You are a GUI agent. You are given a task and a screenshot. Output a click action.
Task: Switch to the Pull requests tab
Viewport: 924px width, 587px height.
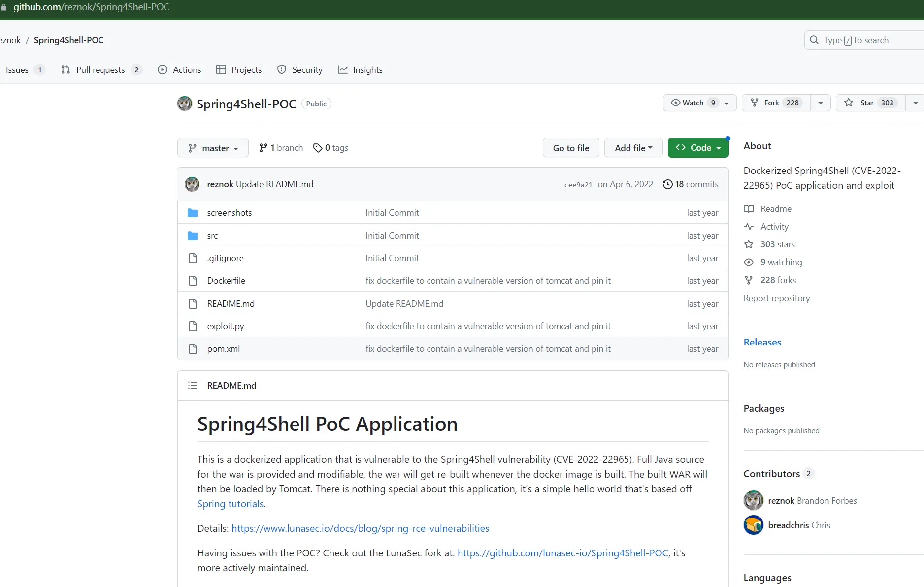coord(100,70)
